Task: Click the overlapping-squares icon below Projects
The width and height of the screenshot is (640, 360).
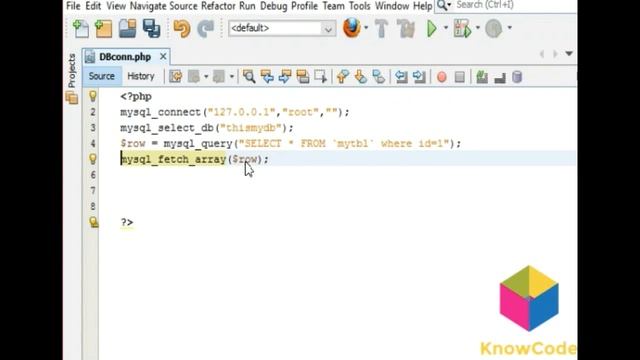Action: 72,98
